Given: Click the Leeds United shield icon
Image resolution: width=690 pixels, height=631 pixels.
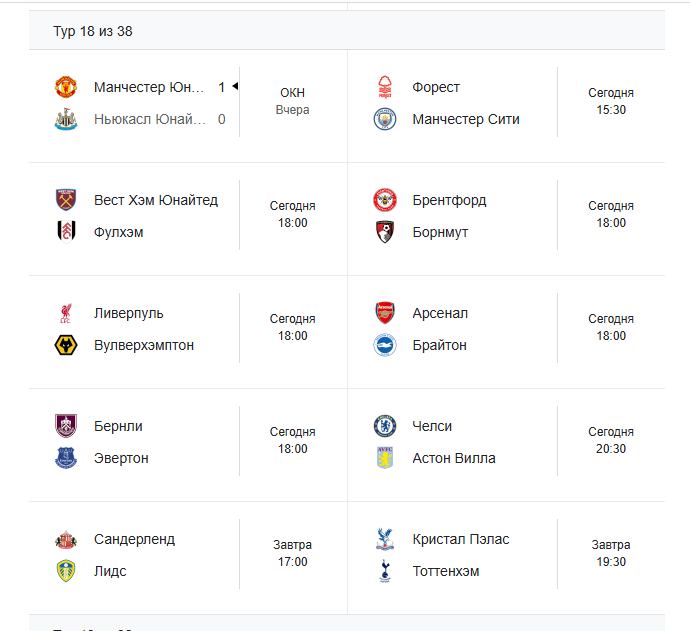Looking at the screenshot, I should click(66, 572).
